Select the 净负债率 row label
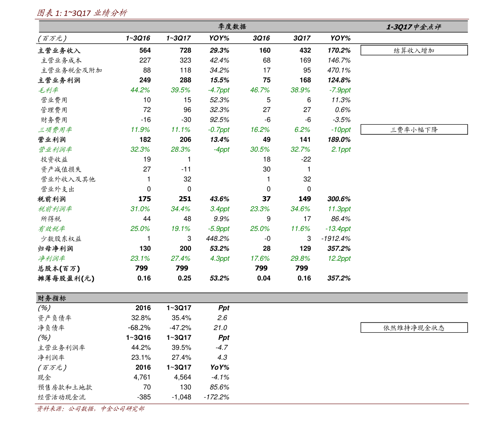This screenshot has height=421, width=504. click(x=51, y=328)
